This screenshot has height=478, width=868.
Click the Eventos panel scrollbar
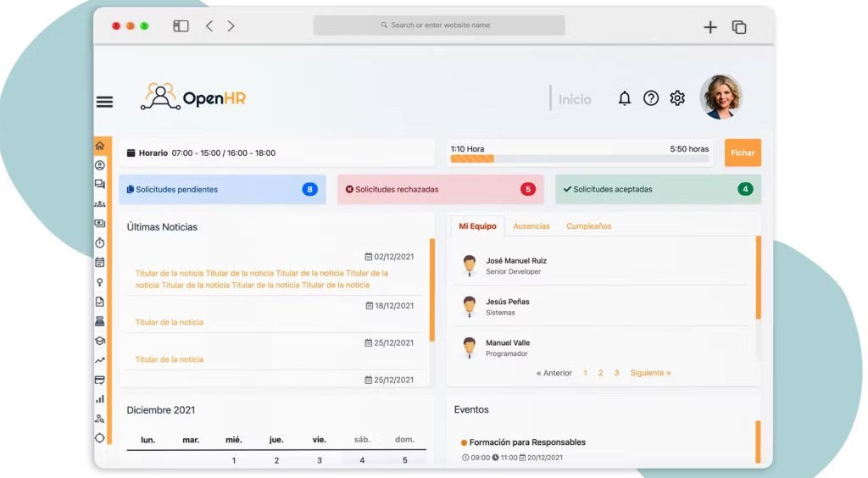click(758, 442)
